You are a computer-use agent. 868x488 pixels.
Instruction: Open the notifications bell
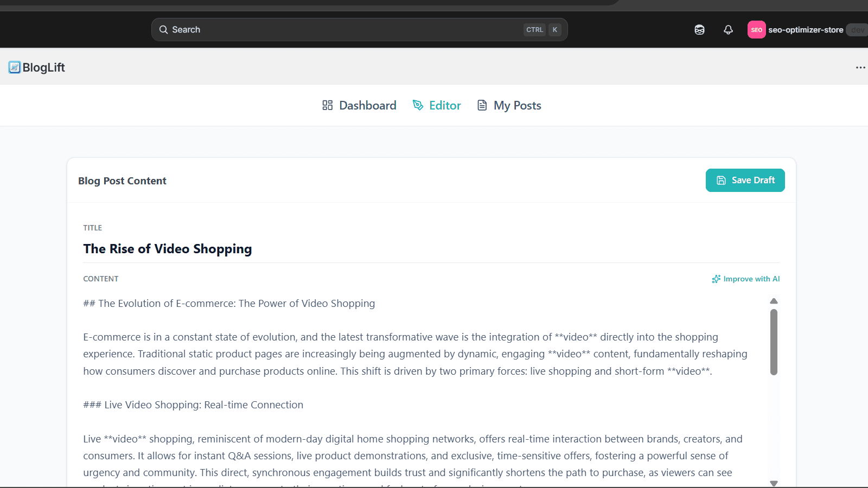pos(728,30)
